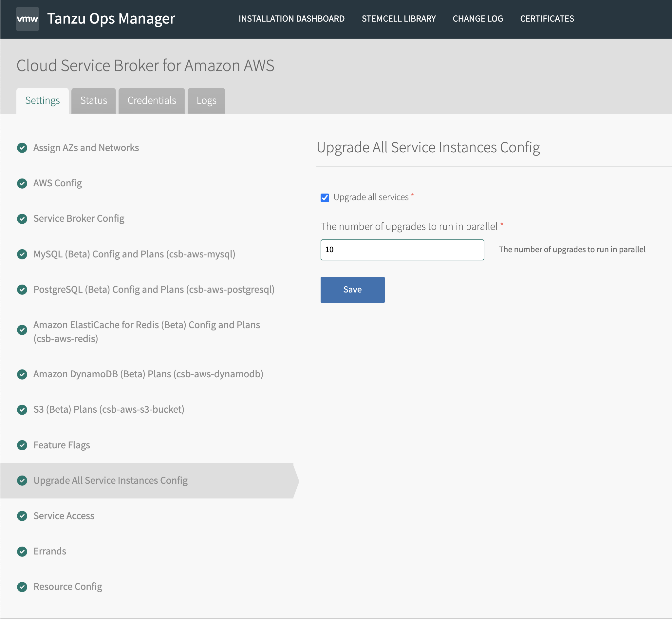Select the MySQL Beta Config and Plans item
This screenshot has height=619, width=672.
[134, 253]
